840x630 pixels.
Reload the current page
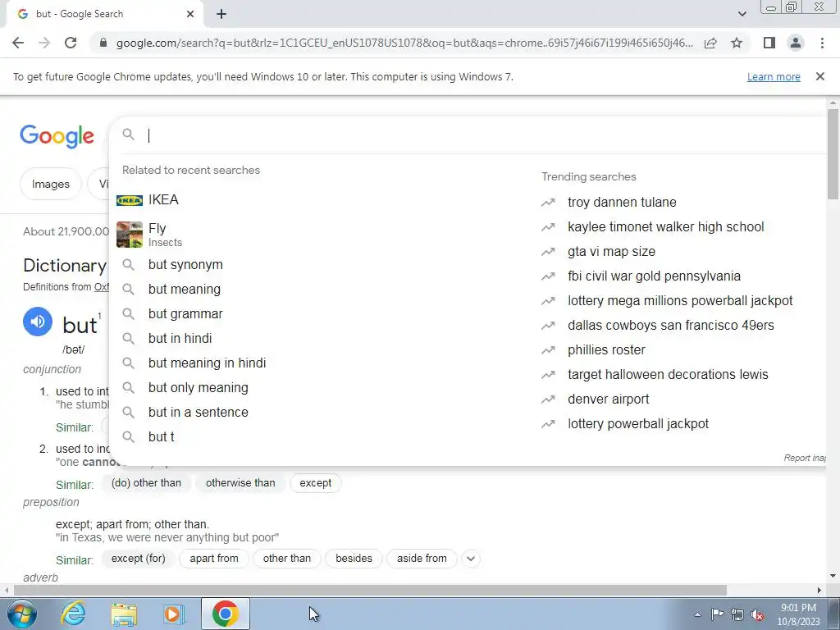coord(71,43)
